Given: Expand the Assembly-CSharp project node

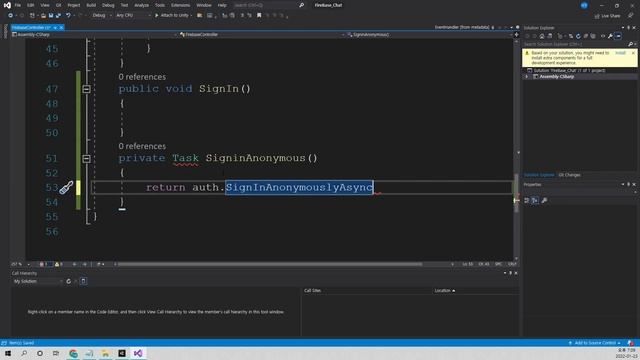Looking at the screenshot, I should (x=527, y=77).
